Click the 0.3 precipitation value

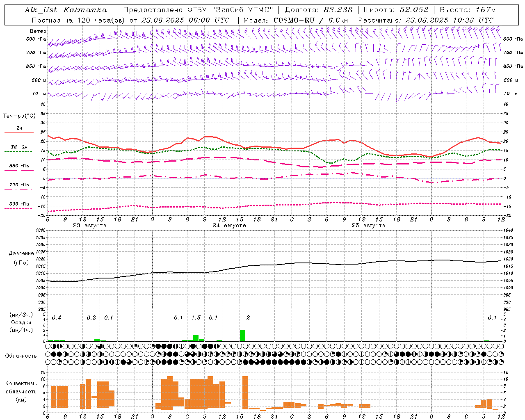91,318
